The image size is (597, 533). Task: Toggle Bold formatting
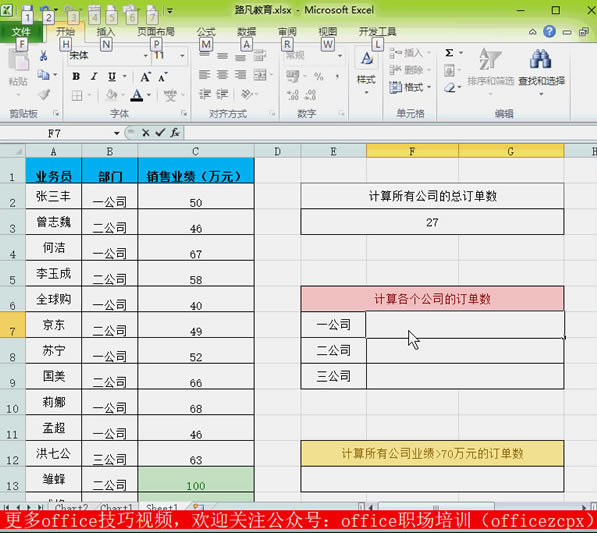pos(76,77)
